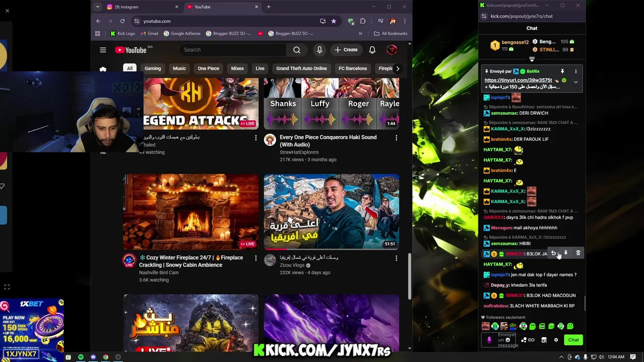The height and width of the screenshot is (362, 644).
Task: Select the Live filter chip
Action: pyautogui.click(x=260, y=68)
